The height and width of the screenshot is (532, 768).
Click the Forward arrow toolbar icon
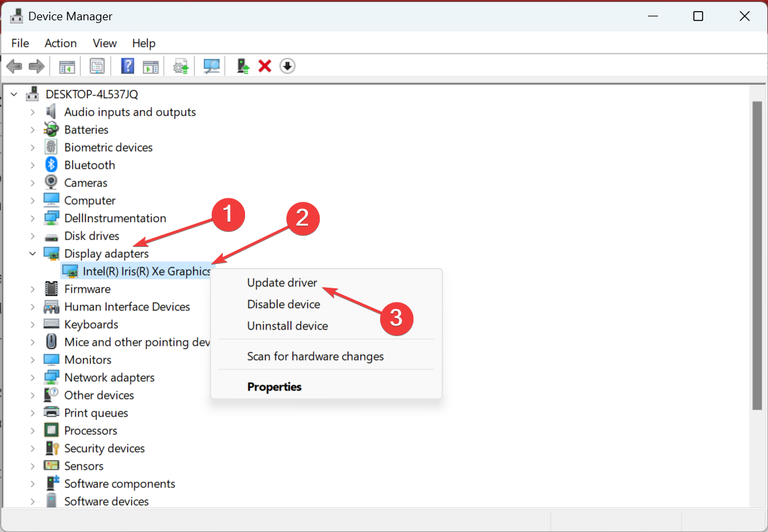tap(37, 66)
